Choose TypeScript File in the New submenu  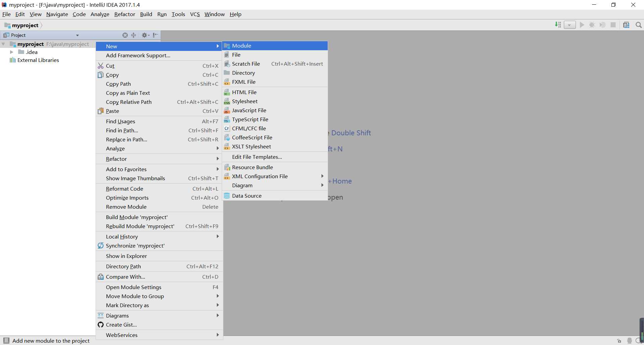point(275,120)
